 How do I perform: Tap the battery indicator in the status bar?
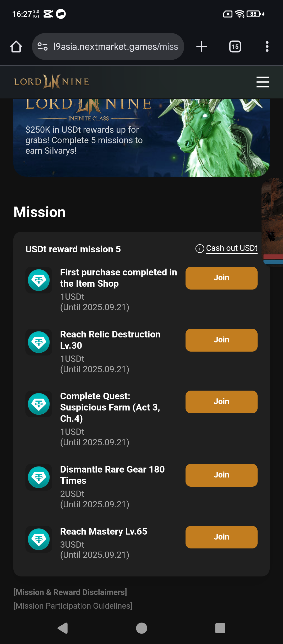tap(252, 14)
